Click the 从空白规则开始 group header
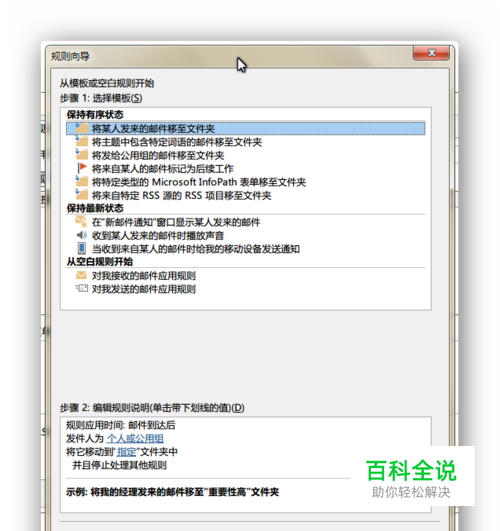Image resolution: width=500 pixels, height=531 pixels. pos(100,261)
